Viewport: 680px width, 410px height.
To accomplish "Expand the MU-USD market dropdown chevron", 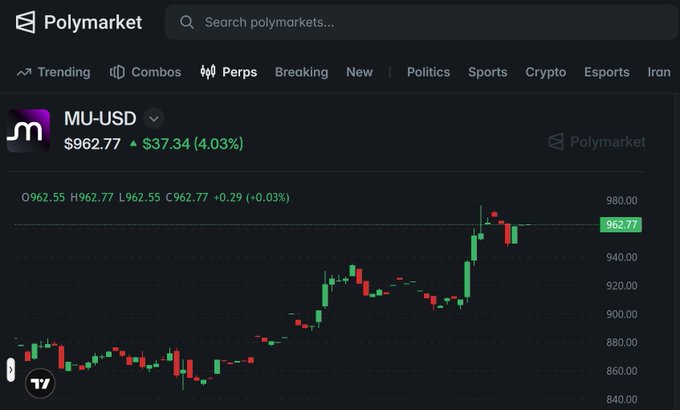I will coord(154,118).
